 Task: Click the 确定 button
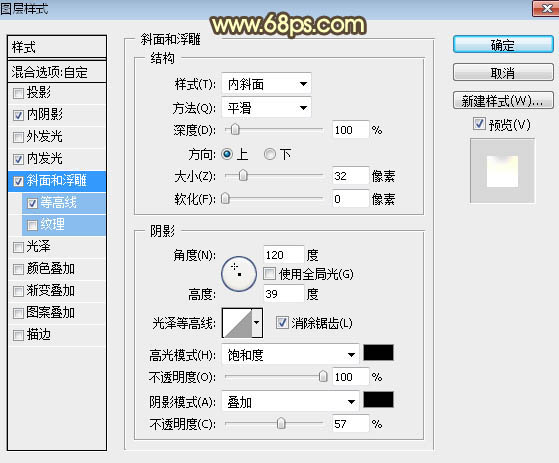tap(503, 45)
